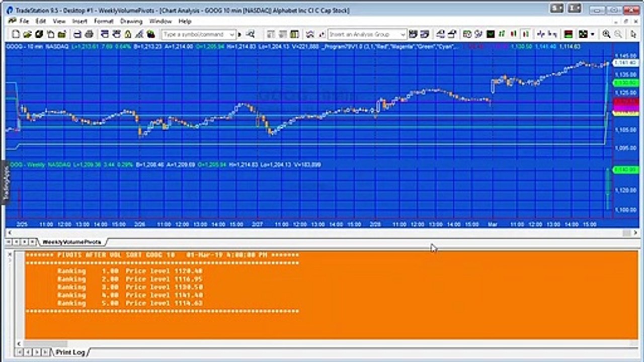Click the green 1,130.50 price label
The width and height of the screenshot is (644, 362).
coord(626,82)
